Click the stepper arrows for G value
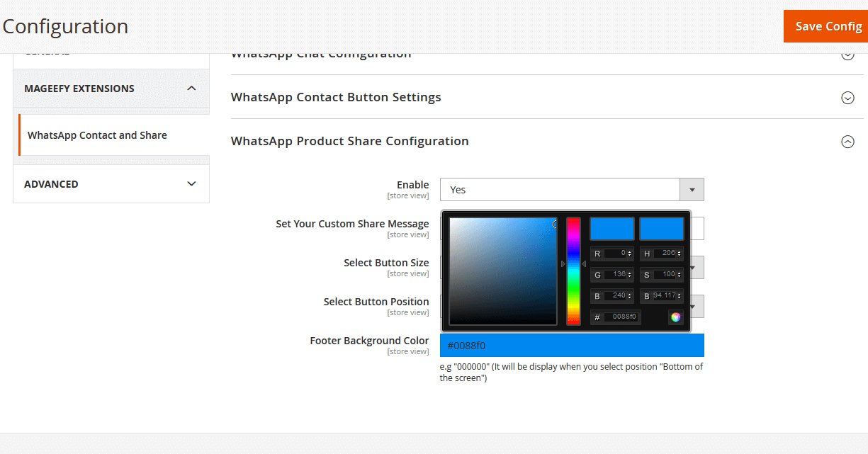This screenshot has height=454, width=868. click(630, 275)
